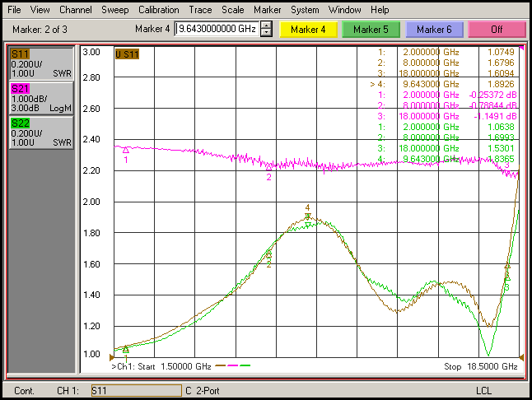Activate the green Marker 5 button
Viewport: 532px width, 400px height.
pyautogui.click(x=371, y=30)
